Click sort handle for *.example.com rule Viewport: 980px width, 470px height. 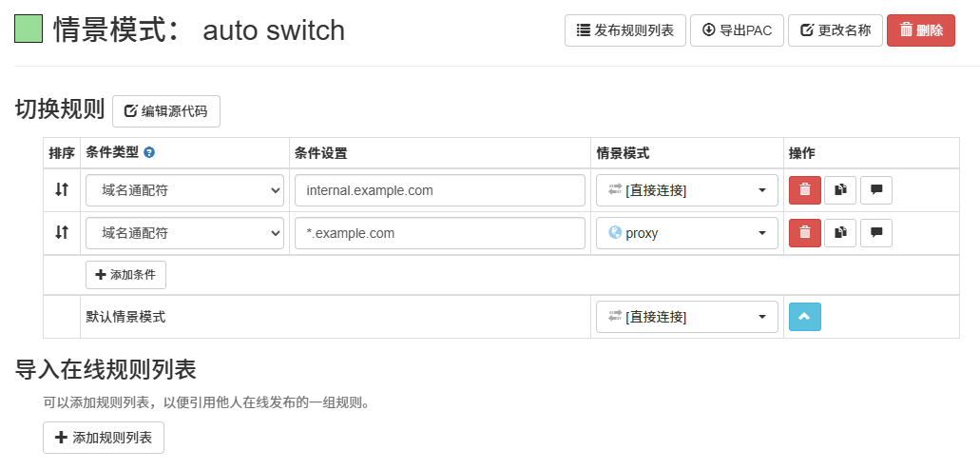pyautogui.click(x=61, y=233)
